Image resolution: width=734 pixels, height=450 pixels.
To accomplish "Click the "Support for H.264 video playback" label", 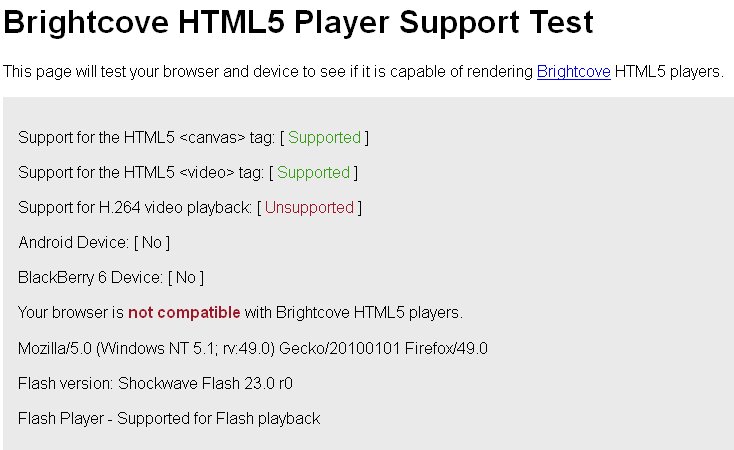I will (x=134, y=208).
